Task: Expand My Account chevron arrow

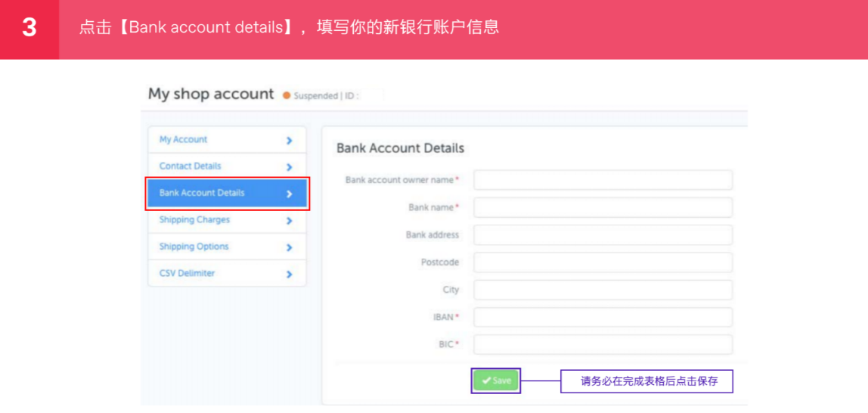Action: (289, 141)
